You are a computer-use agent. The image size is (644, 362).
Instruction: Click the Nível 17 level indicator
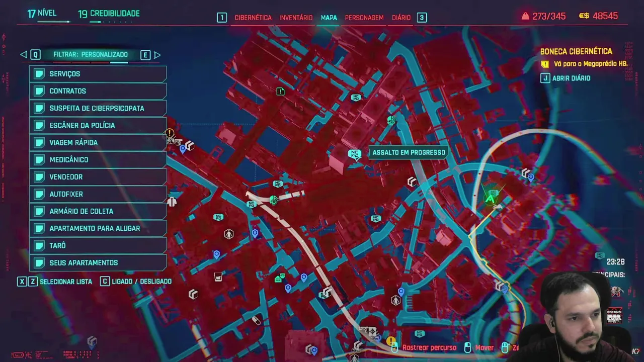[x=42, y=14]
